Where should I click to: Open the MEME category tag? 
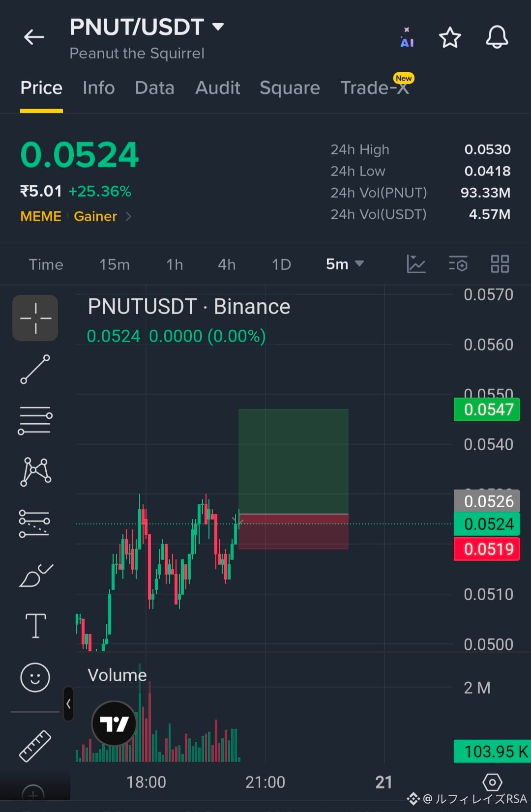pyautogui.click(x=41, y=216)
